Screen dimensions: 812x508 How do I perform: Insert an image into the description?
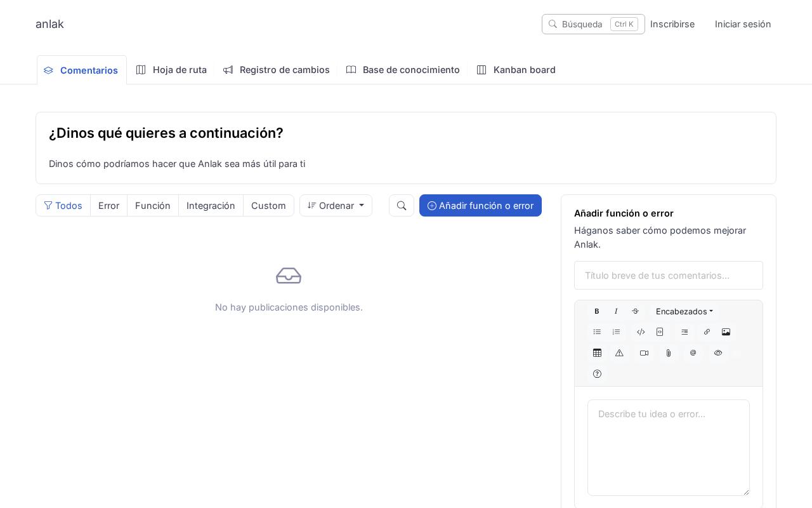pos(726,331)
